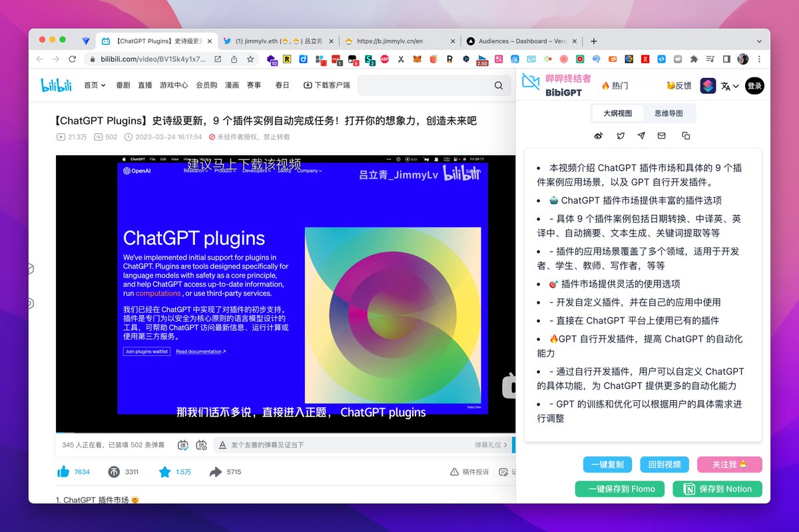This screenshot has height=532, width=799.
Task: Open 反馈 feedback link
Action: (x=678, y=86)
